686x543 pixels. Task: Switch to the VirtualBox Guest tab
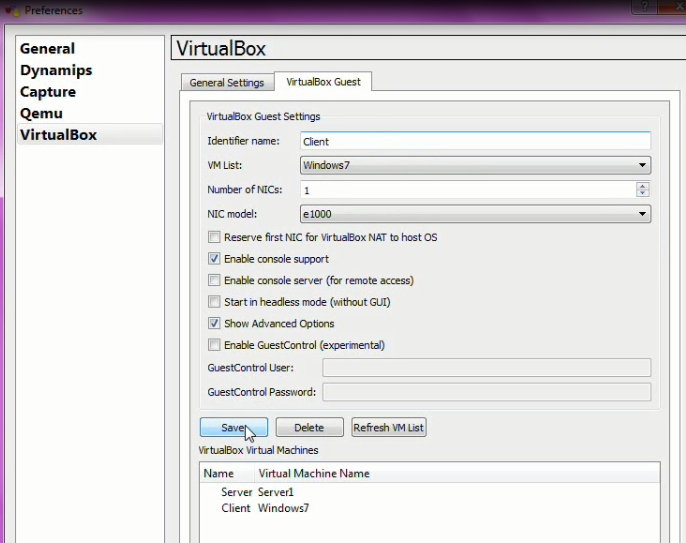coord(323,82)
